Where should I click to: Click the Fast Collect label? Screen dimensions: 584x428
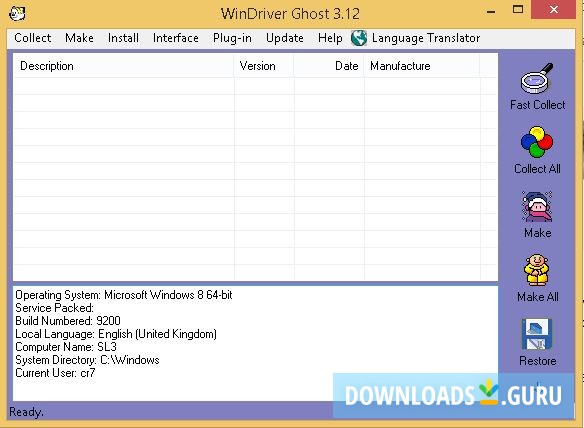(x=537, y=105)
